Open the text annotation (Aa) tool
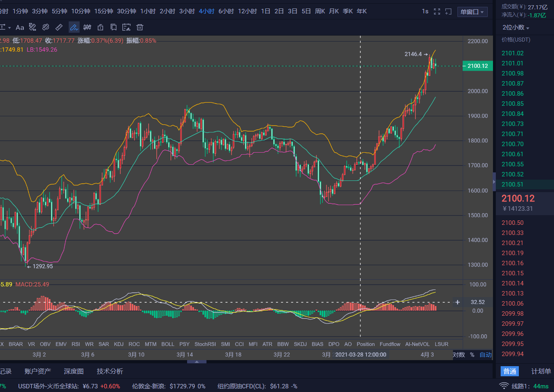 (20, 27)
